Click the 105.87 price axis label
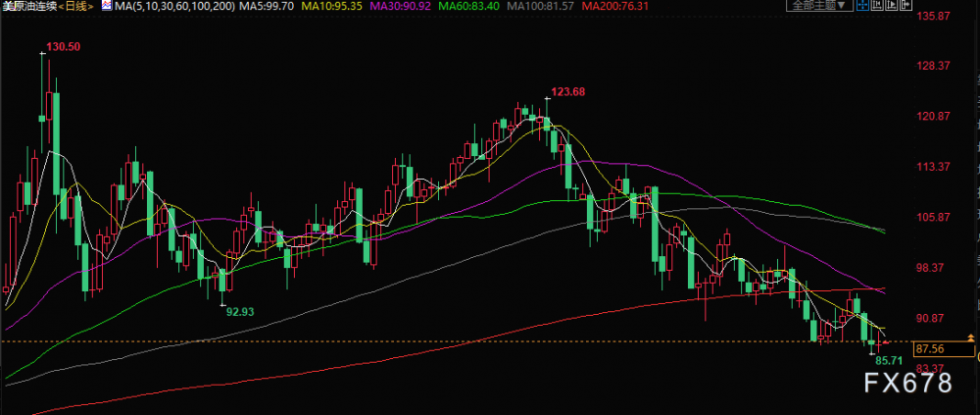This screenshot has height=415, width=980. (x=933, y=217)
